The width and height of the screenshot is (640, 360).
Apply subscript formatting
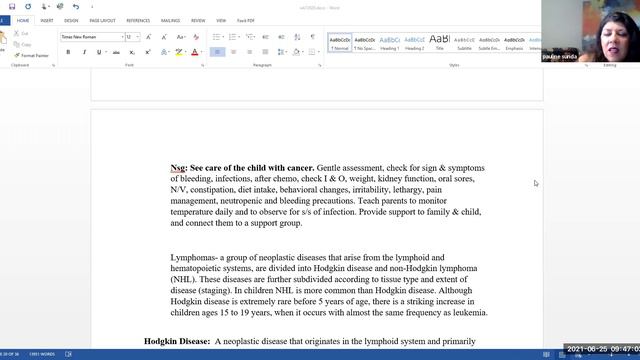132,52
